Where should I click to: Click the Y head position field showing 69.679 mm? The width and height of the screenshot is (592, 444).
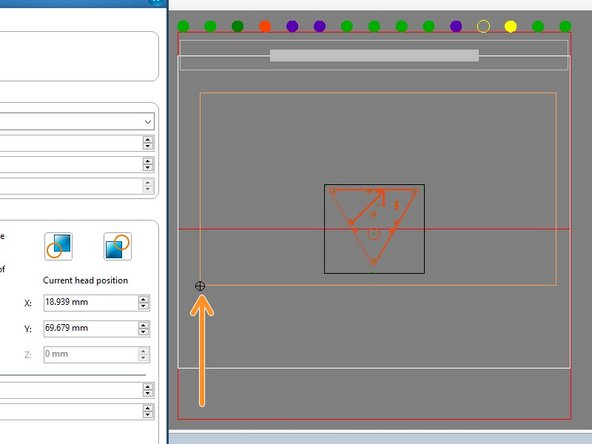pos(91,328)
